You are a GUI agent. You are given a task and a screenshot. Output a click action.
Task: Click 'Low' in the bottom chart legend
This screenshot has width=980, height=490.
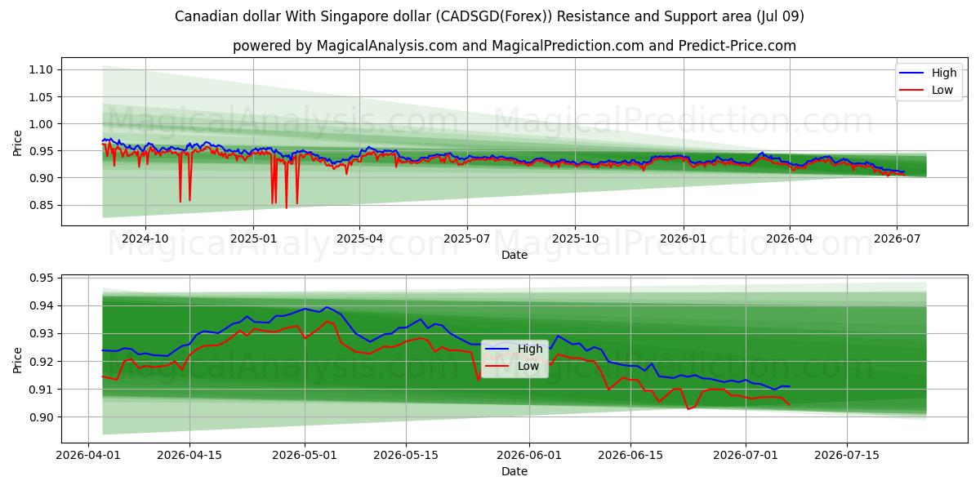click(x=528, y=366)
